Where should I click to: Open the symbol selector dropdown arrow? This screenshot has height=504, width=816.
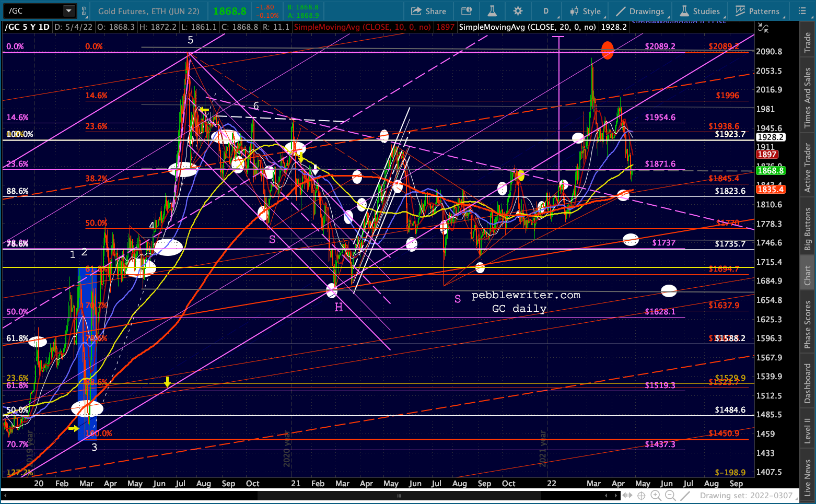pyautogui.click(x=69, y=11)
